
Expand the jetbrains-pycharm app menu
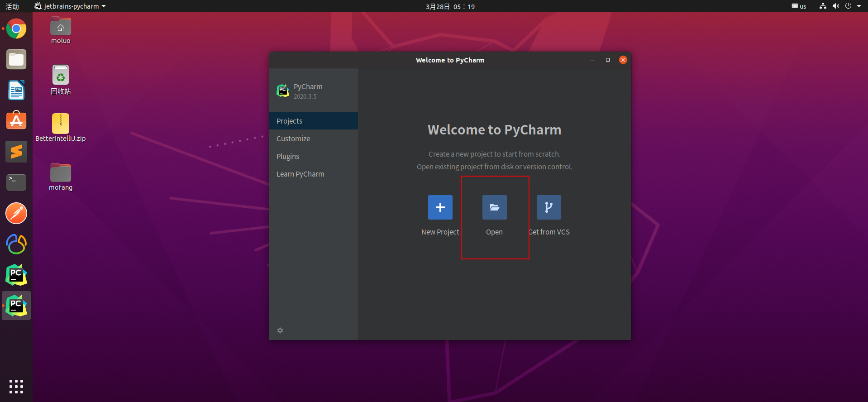coord(70,6)
